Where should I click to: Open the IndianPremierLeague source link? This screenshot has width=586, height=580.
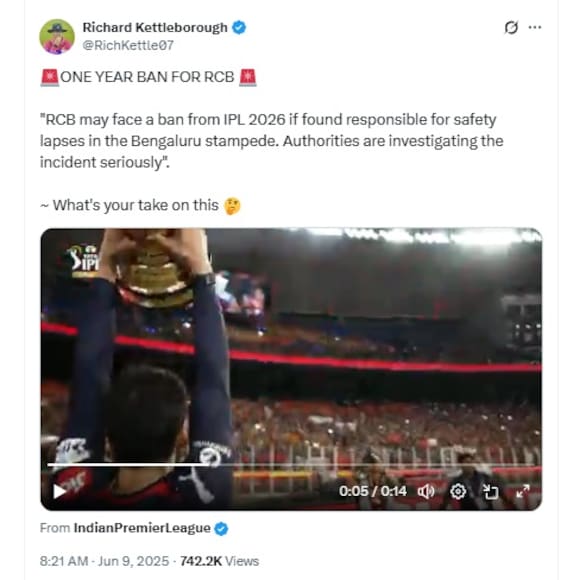coord(142,528)
